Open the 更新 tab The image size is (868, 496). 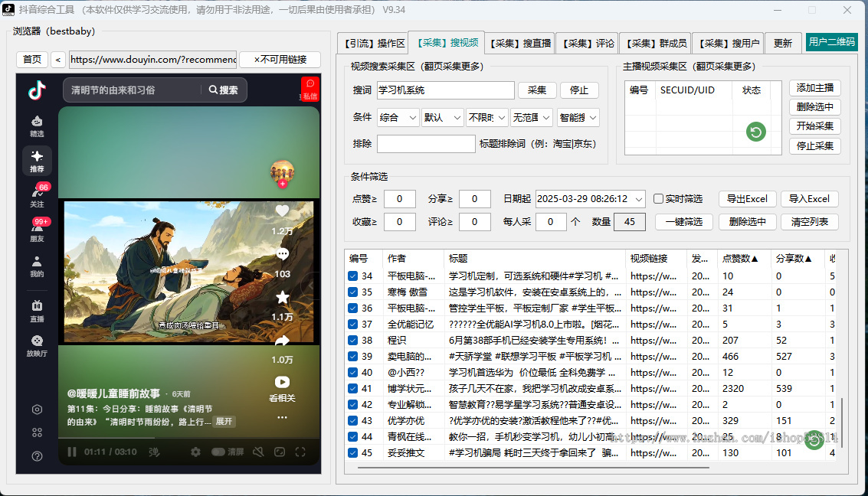coord(783,44)
